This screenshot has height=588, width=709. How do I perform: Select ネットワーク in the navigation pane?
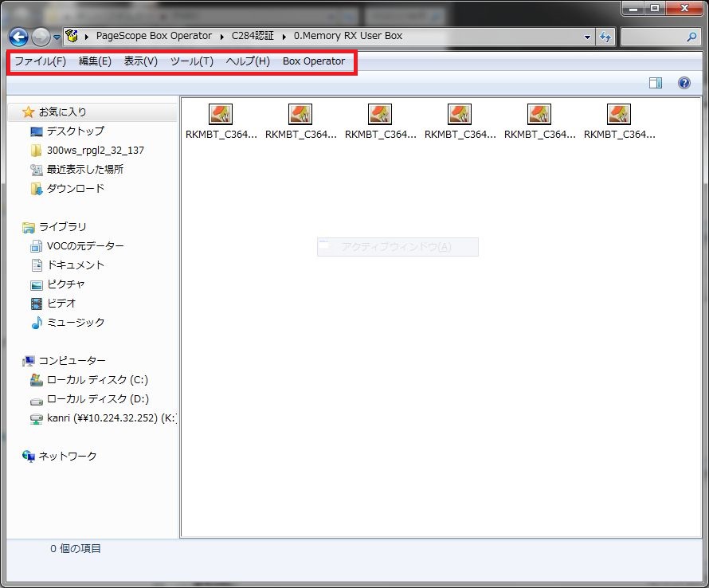coord(67,456)
